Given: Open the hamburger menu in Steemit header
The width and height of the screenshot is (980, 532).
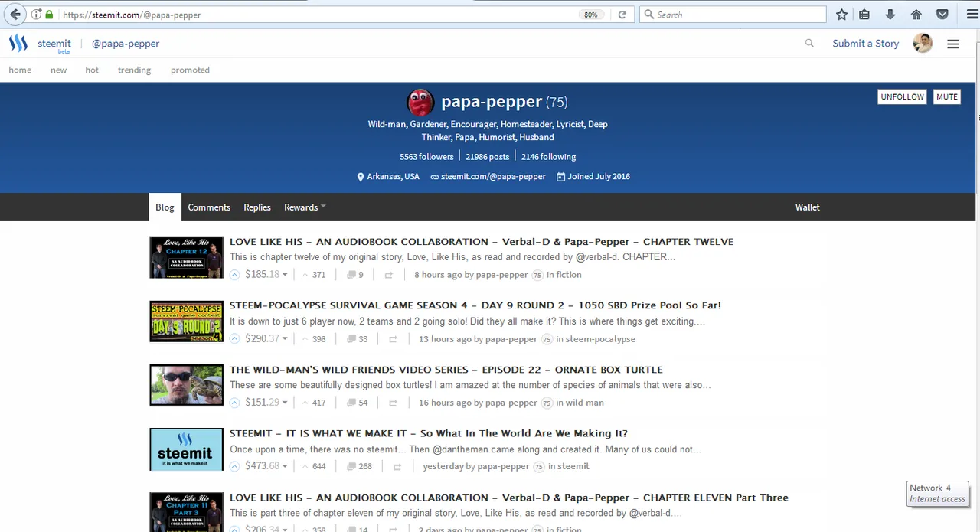Looking at the screenshot, I should click(953, 44).
